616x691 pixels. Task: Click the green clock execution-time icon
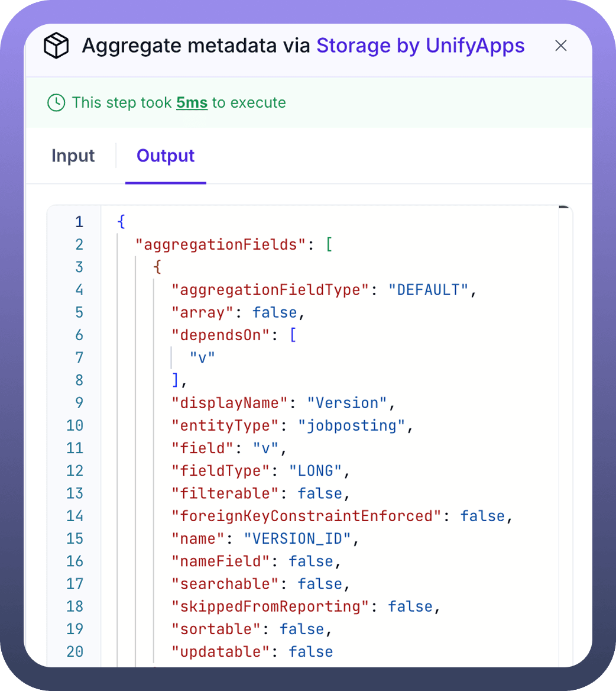tap(56, 103)
